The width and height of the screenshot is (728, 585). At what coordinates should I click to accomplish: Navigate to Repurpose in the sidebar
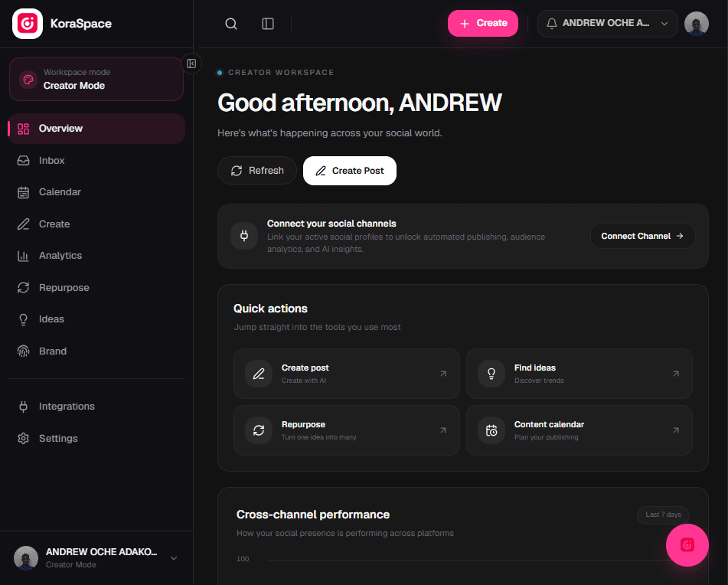[x=96, y=288]
